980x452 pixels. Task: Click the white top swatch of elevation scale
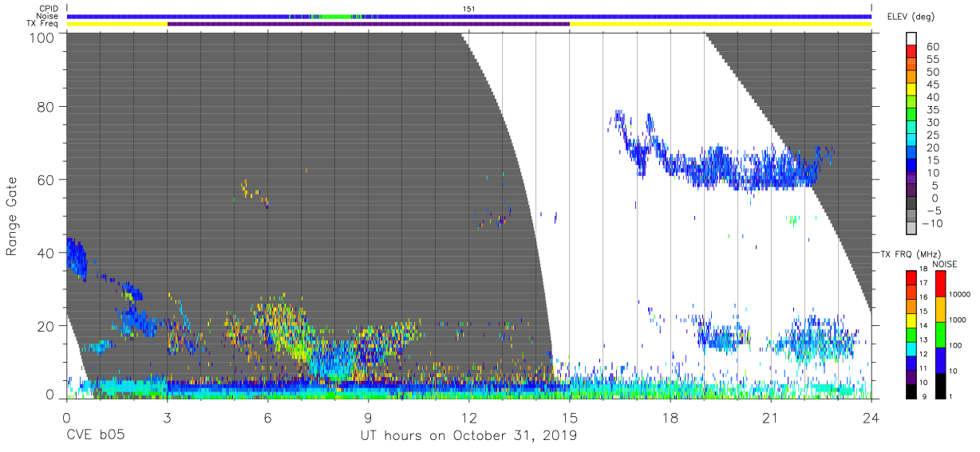click(913, 39)
